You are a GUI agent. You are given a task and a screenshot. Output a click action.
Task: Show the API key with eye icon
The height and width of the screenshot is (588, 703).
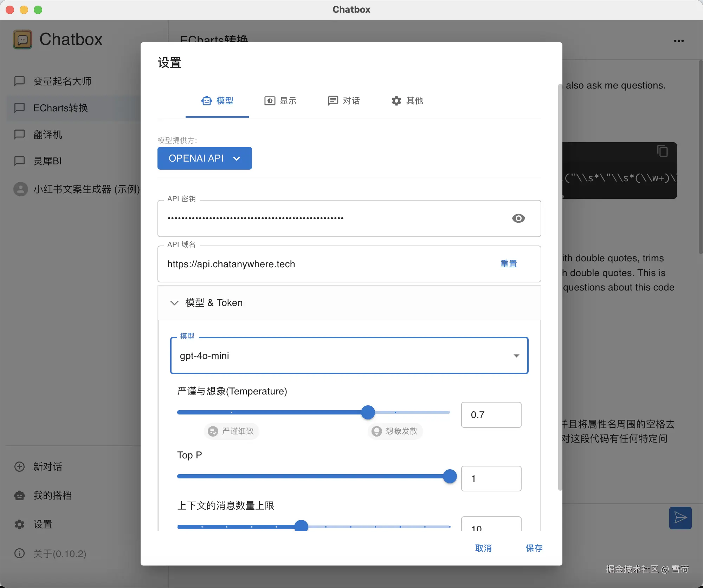518,218
